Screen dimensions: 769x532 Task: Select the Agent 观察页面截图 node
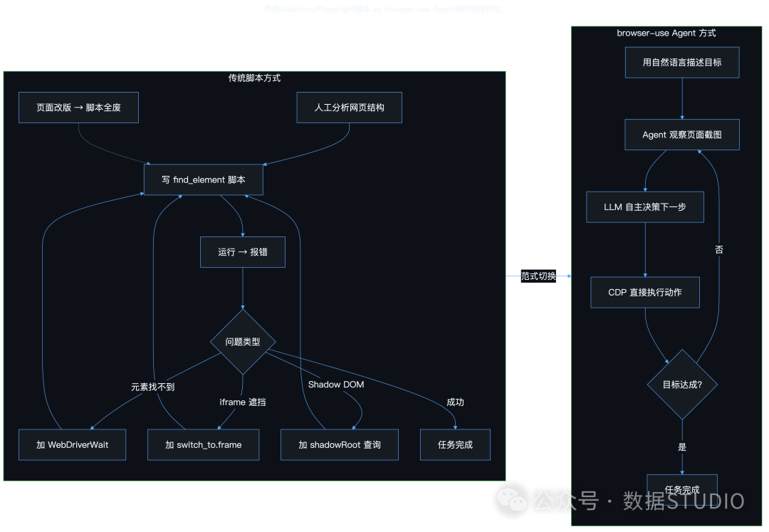682,135
